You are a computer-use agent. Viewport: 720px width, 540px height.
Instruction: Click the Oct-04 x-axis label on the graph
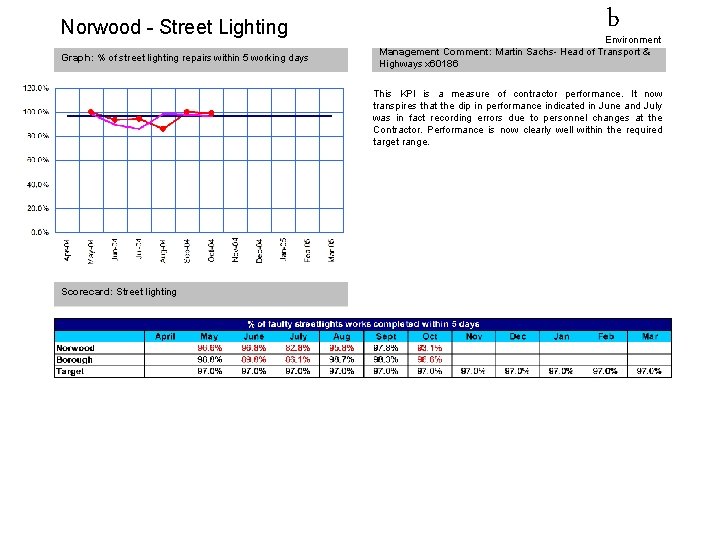point(211,250)
